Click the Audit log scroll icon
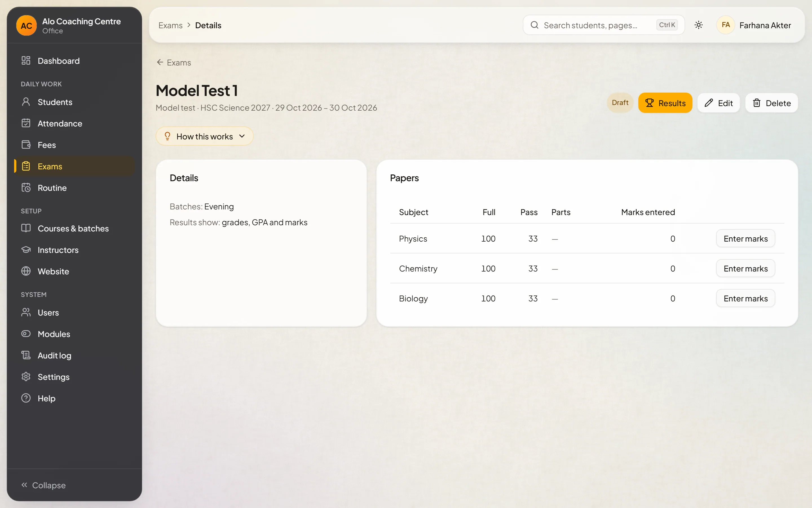 26,355
